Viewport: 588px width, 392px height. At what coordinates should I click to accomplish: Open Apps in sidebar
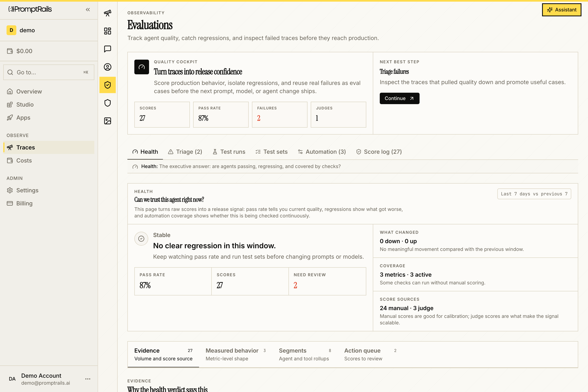(x=49, y=118)
